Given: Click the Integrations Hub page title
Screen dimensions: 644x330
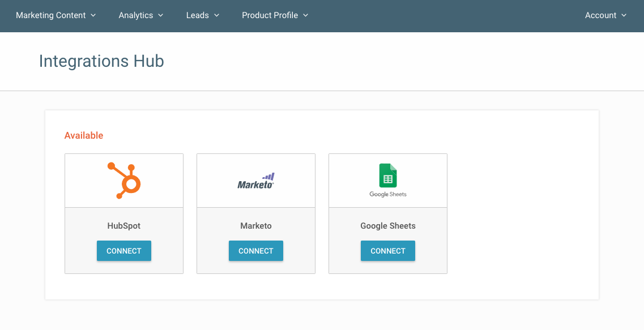Looking at the screenshot, I should click(101, 61).
